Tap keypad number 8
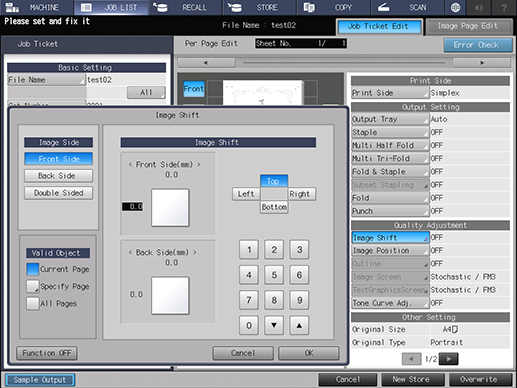This screenshot has width=517, height=388. 274,300
